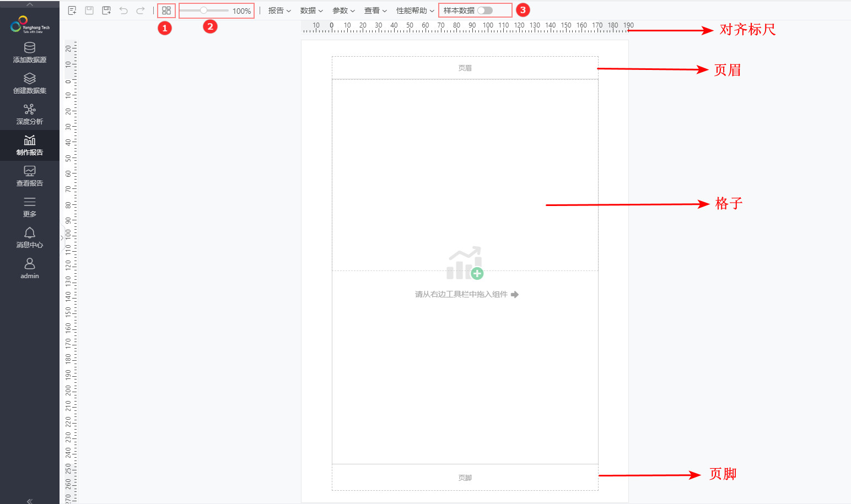Select 制作报告 in sidebar
Viewport: 851px width, 504px height.
[30, 145]
